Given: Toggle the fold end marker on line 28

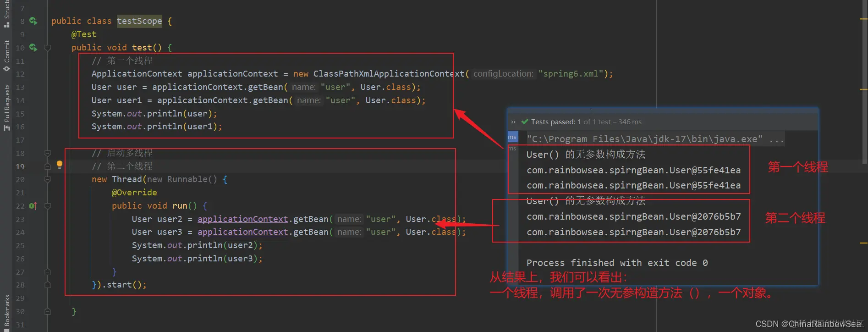Looking at the screenshot, I should (48, 285).
